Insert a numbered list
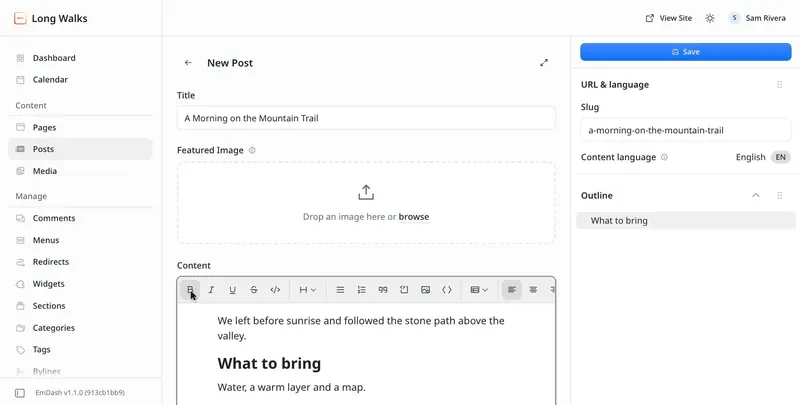 click(x=362, y=290)
